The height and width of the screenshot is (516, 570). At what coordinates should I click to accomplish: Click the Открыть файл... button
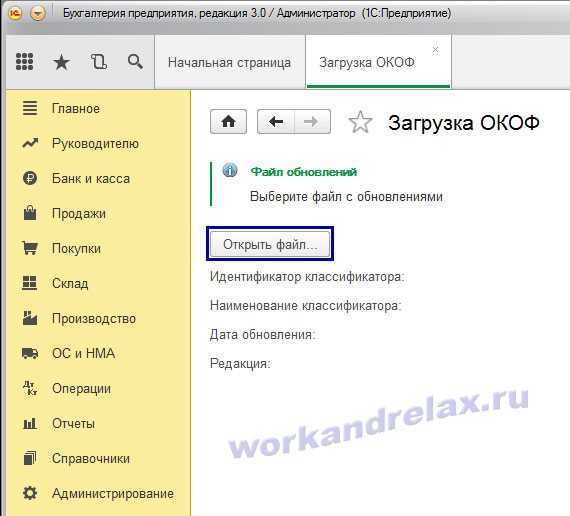pyautogui.click(x=270, y=244)
